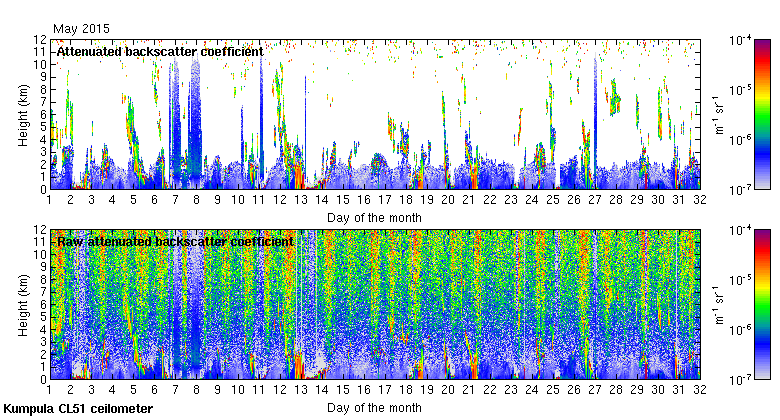Image resolution: width=780 pixels, height=420 pixels.
Task: Click the 10 km tick label on lower plot
Action: click(40, 254)
